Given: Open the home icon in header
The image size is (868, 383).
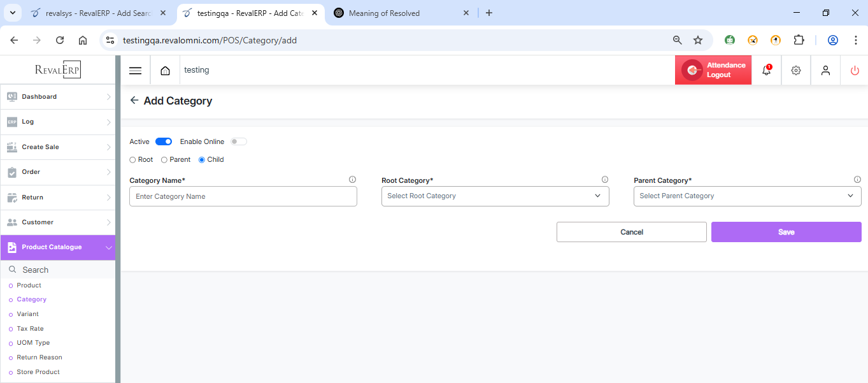Looking at the screenshot, I should coord(166,71).
